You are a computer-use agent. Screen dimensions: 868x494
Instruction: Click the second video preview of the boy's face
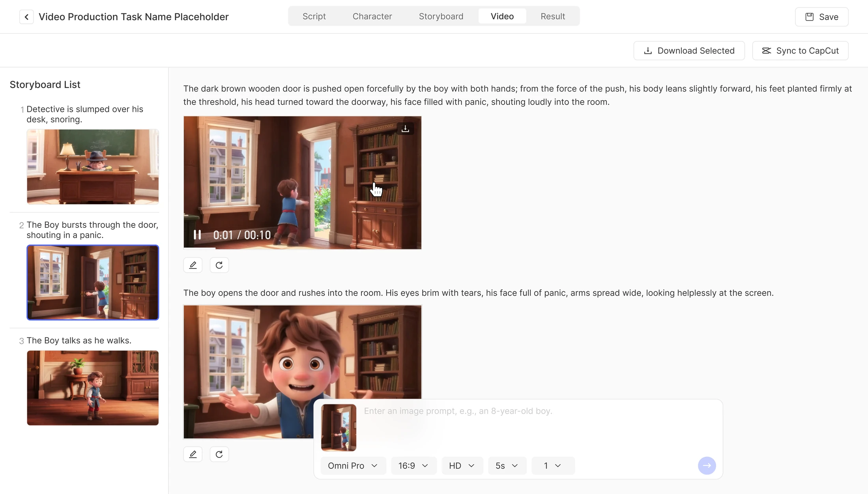[303, 372]
